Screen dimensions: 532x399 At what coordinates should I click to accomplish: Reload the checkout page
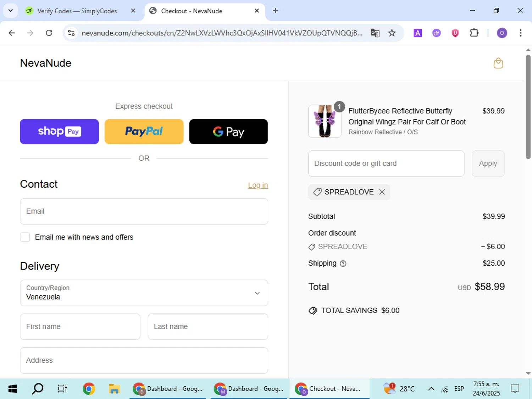tap(49, 33)
